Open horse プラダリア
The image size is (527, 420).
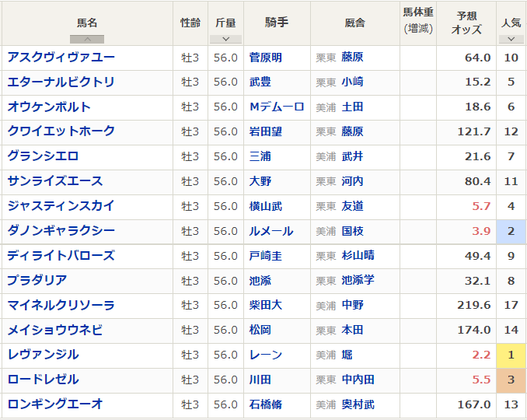pos(37,281)
